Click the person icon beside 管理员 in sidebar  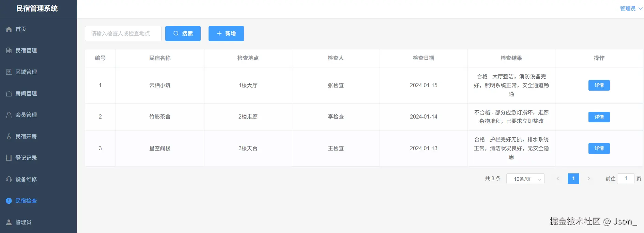9,222
